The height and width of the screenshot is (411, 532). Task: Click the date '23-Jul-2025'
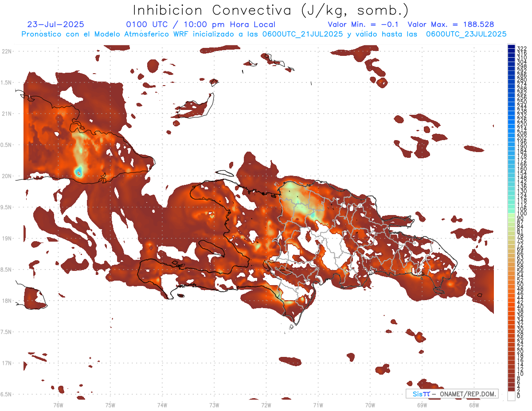(x=55, y=24)
